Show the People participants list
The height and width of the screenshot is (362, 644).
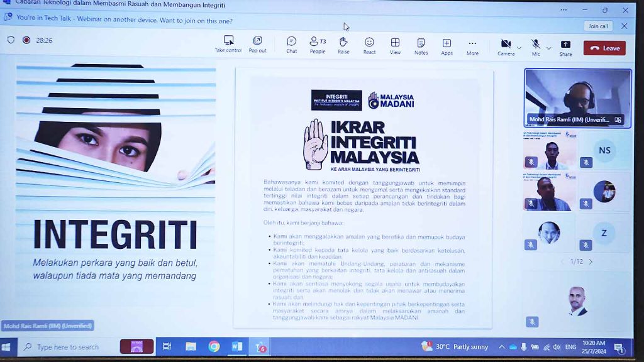[318, 44]
